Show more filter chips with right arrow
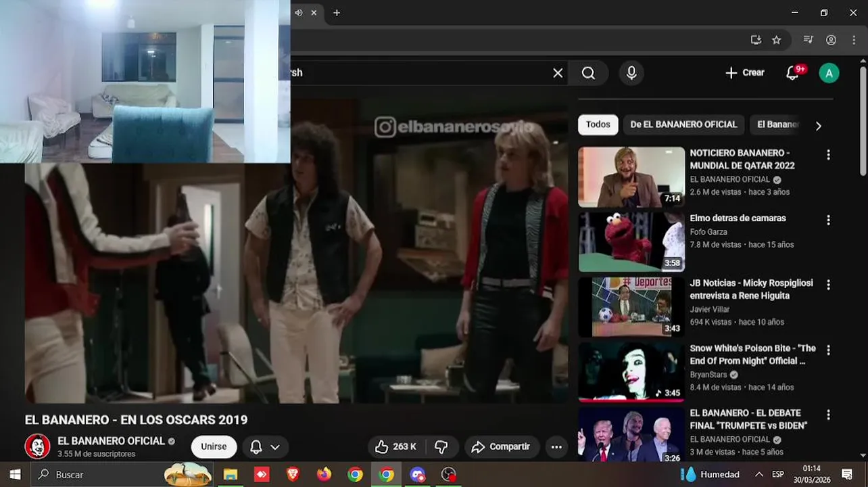The width and height of the screenshot is (868, 487). click(819, 125)
